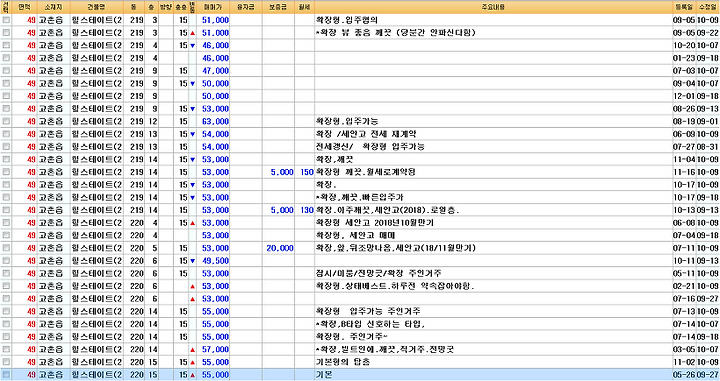Select the checkbox for the 20,000 보증금 row
The height and width of the screenshot is (381, 720).
(6, 248)
